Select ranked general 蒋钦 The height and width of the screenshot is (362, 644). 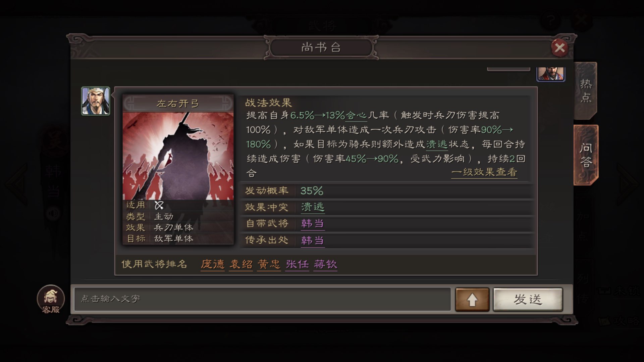325,264
